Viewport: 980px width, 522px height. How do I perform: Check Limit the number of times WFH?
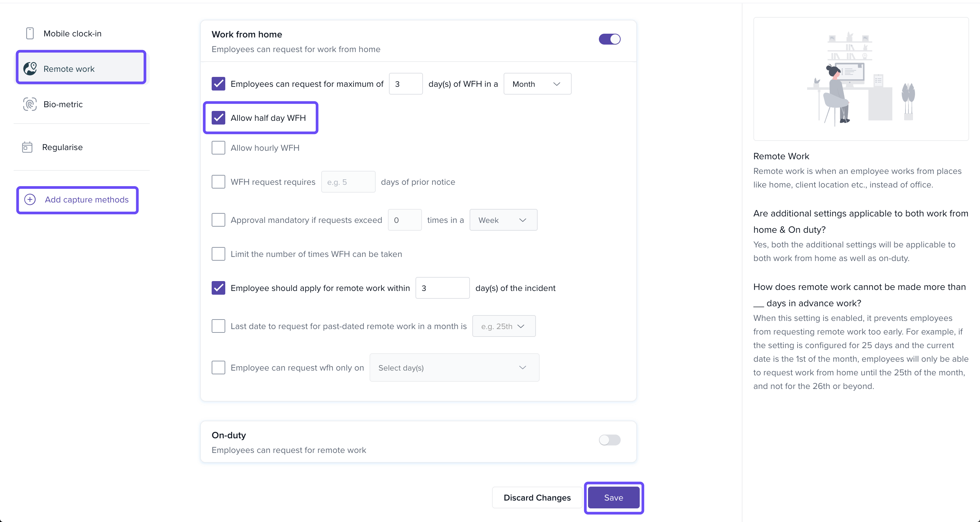tap(218, 254)
